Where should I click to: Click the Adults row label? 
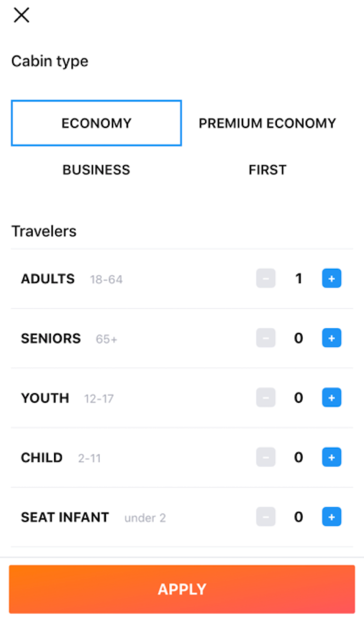(48, 278)
